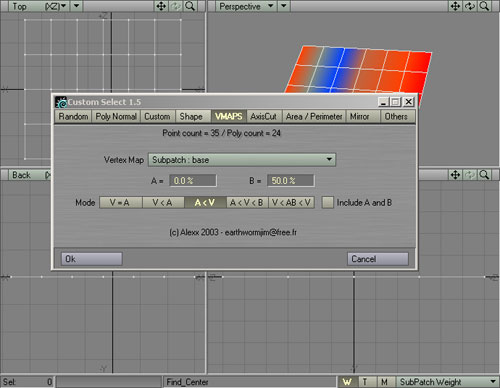Open the SubPatch Weight dropdown
This screenshot has width=500, height=388.
tap(448, 382)
